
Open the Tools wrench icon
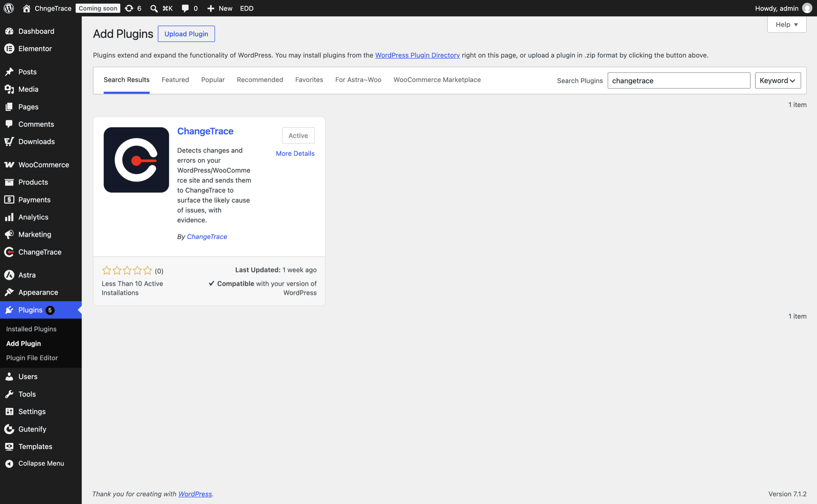9,394
